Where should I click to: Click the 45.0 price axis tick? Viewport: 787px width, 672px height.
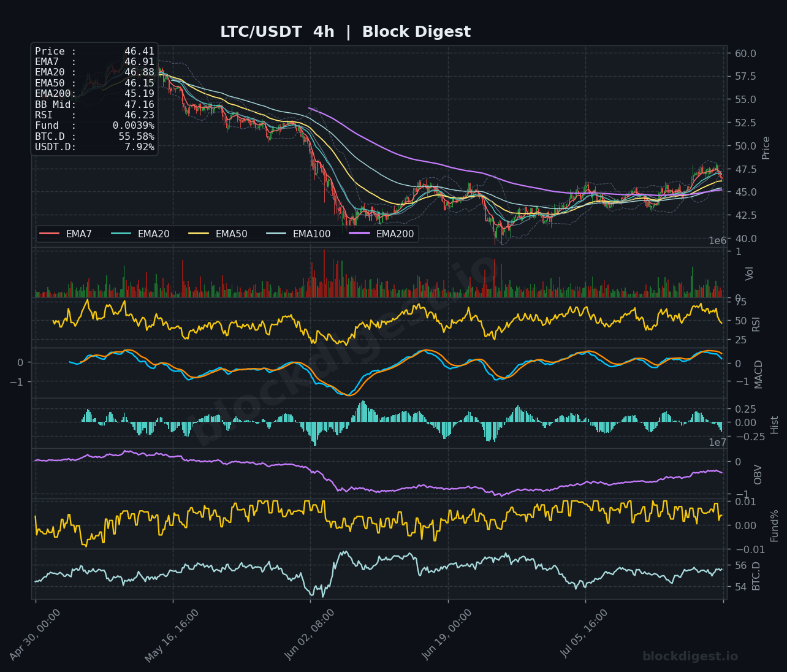[x=745, y=192]
